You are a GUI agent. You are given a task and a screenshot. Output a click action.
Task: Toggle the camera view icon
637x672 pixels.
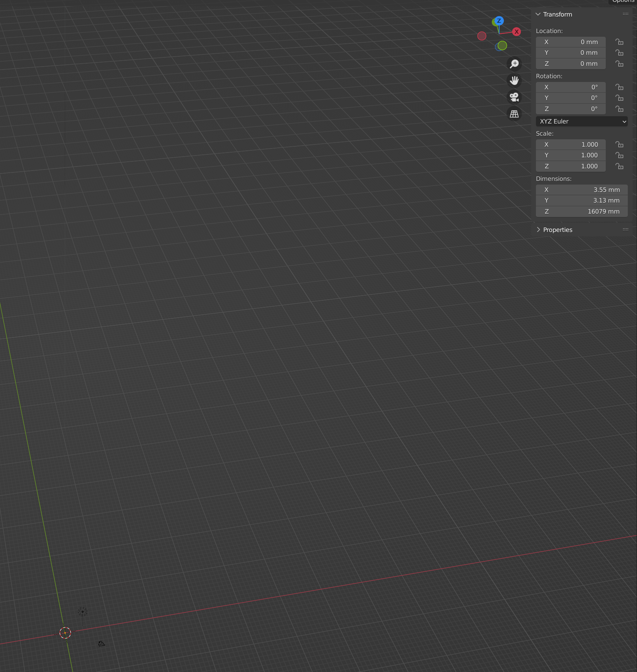[514, 97]
